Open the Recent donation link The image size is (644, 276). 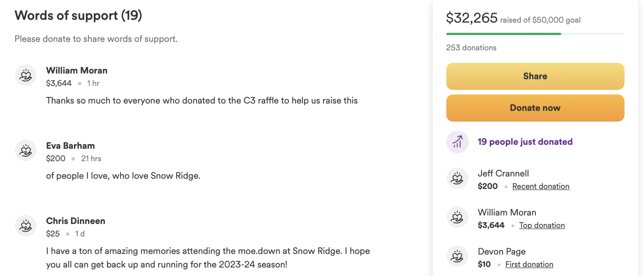tap(541, 186)
